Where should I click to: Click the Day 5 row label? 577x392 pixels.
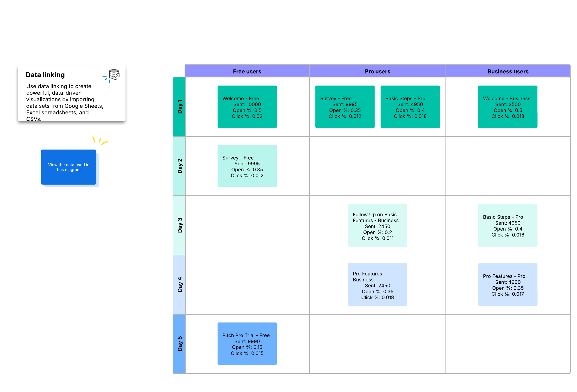[179, 344]
